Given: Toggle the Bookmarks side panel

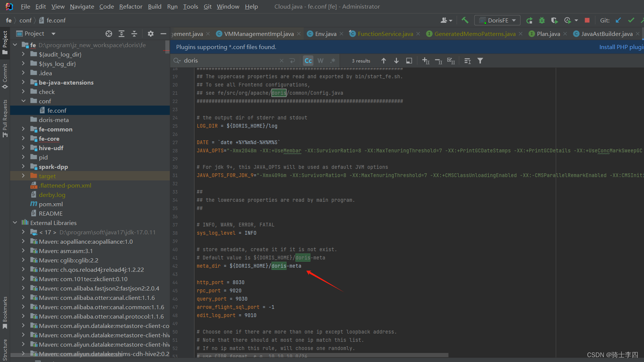Looking at the screenshot, I should 5,313.
